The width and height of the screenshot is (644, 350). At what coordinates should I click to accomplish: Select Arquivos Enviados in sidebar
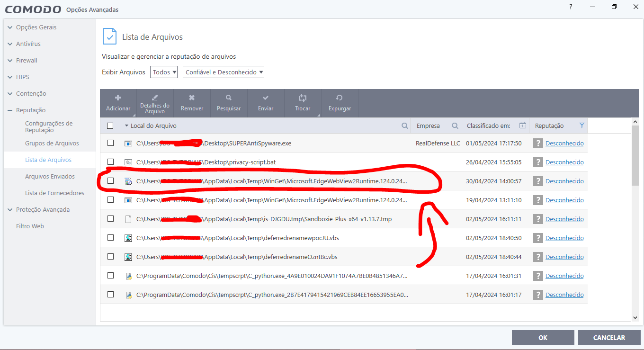pyautogui.click(x=50, y=177)
